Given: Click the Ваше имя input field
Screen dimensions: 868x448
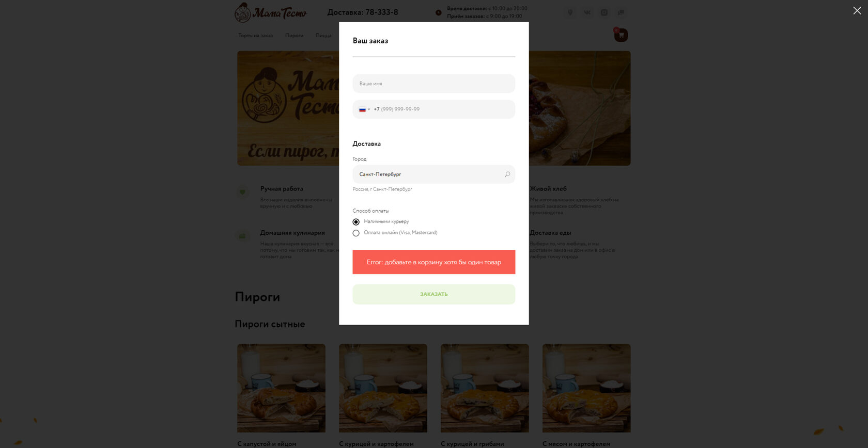Looking at the screenshot, I should click(x=433, y=84).
